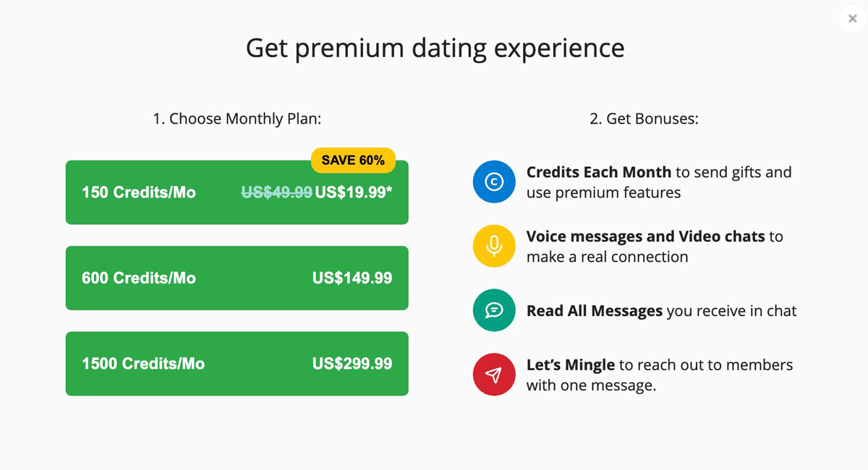
Task: Select the yellow microphone Voice messages icon
Action: tap(494, 246)
